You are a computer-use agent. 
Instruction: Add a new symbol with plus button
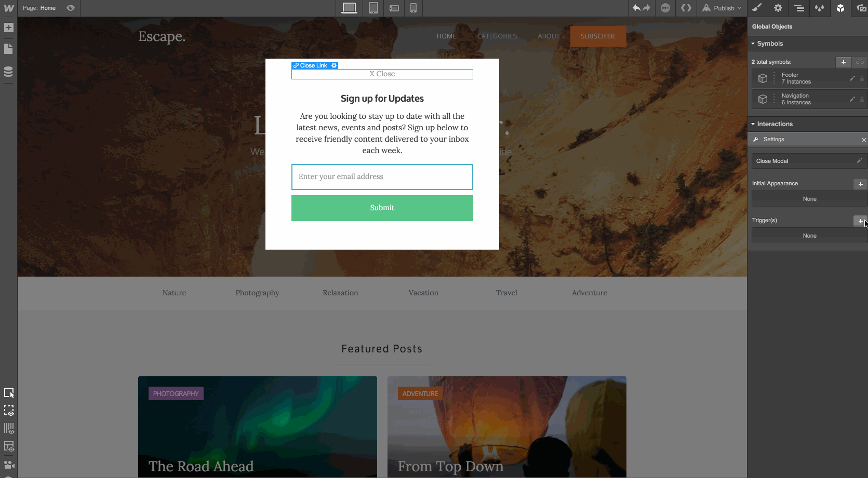point(844,62)
